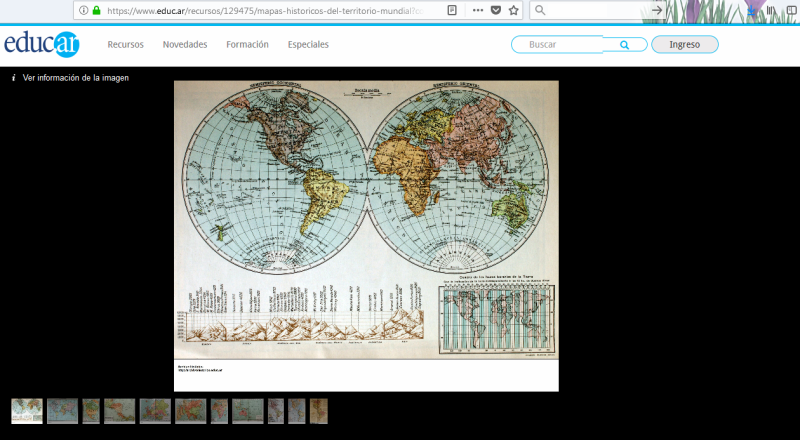Select the fourth thumbnail, Central America map

click(119, 411)
